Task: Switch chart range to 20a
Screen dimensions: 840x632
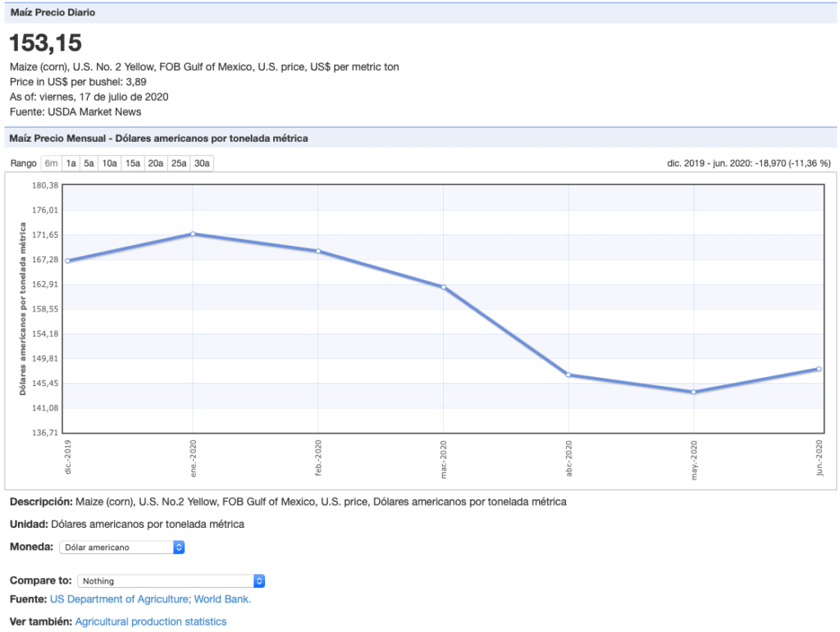Action: click(x=155, y=163)
